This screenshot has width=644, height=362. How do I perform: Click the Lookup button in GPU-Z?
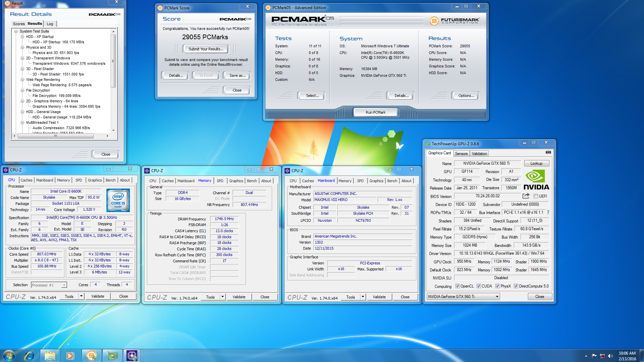(536, 163)
